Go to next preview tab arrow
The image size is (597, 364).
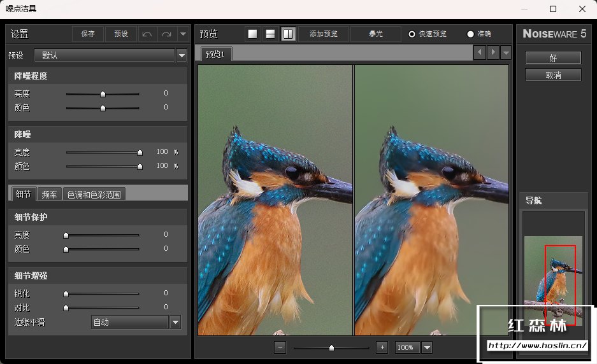coord(493,52)
